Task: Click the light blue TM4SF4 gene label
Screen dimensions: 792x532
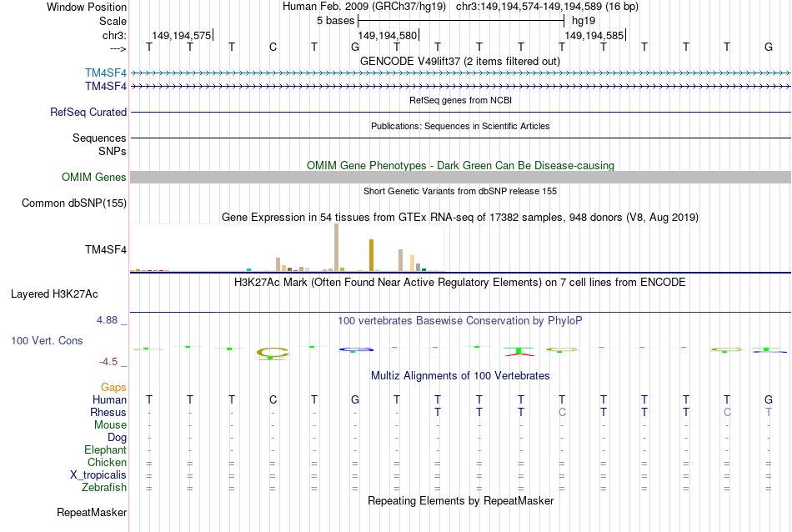Action: [106, 73]
